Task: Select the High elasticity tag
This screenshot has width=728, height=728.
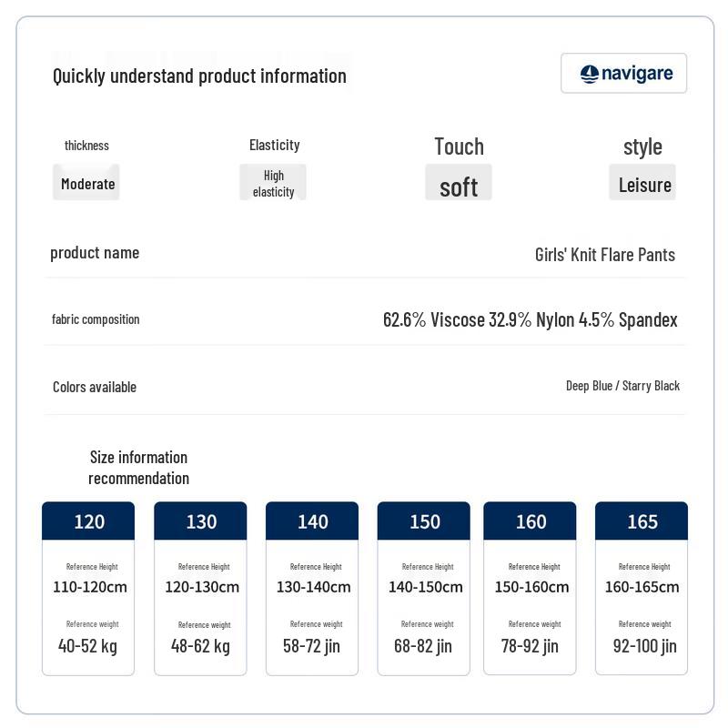Action: point(273,183)
